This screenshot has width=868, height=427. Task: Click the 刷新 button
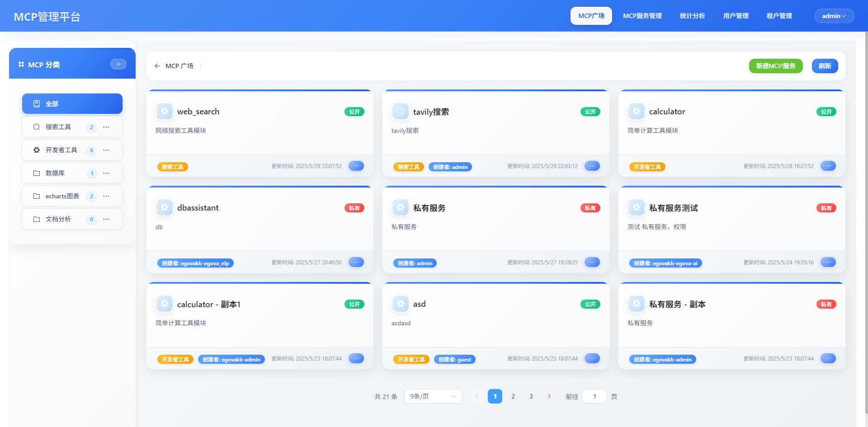click(825, 66)
